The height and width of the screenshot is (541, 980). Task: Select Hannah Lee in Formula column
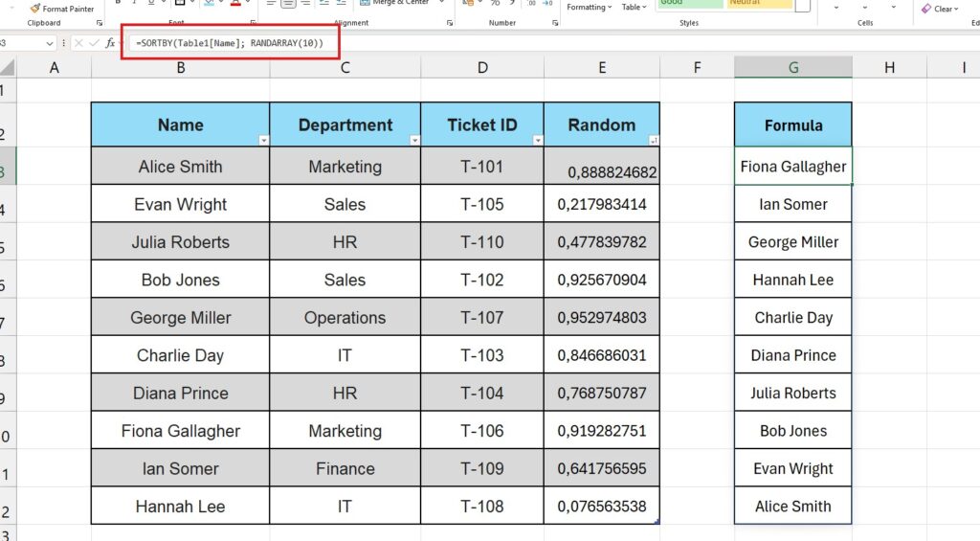793,280
